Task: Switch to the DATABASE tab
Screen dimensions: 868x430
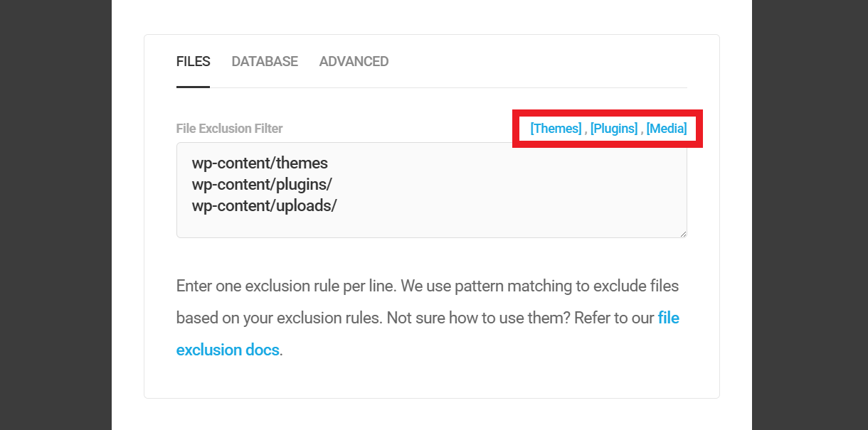Action: (264, 61)
